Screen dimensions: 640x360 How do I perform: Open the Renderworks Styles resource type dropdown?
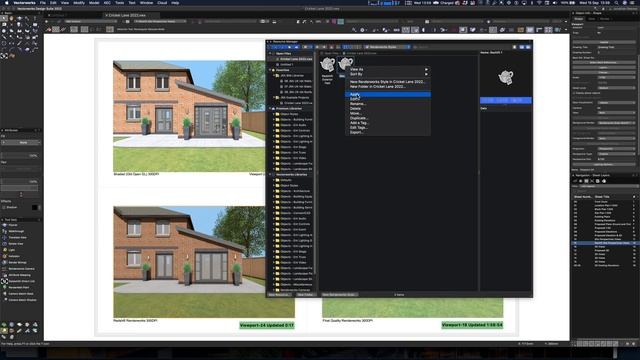pyautogui.click(x=387, y=47)
